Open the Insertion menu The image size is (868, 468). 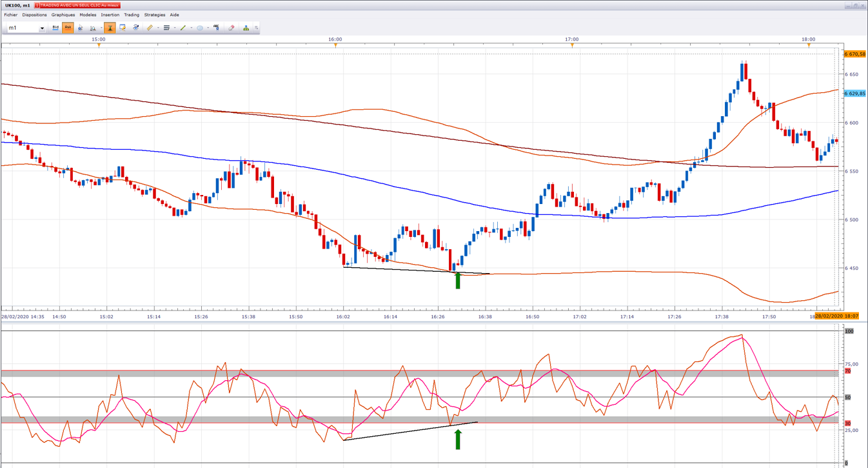(110, 15)
